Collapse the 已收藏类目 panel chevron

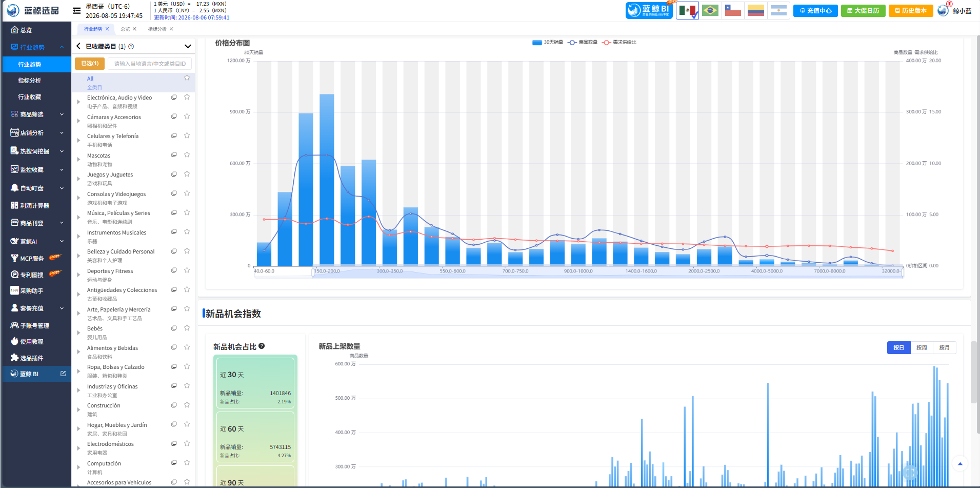[x=188, y=46]
